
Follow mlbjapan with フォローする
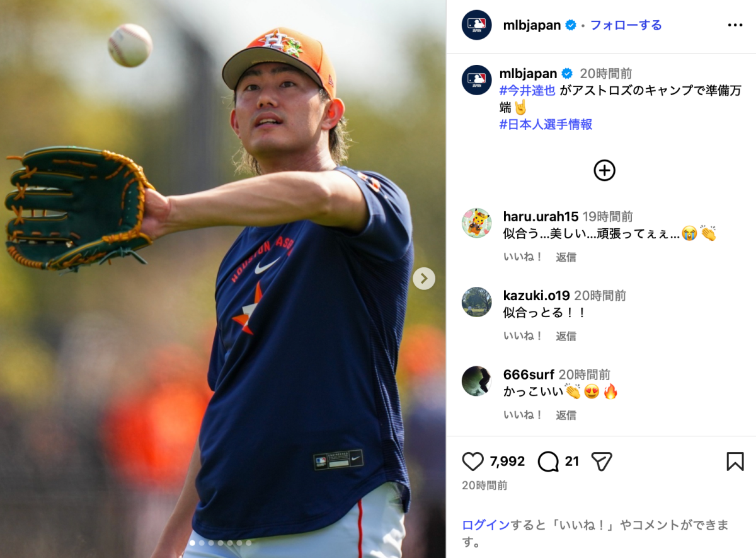point(626,25)
